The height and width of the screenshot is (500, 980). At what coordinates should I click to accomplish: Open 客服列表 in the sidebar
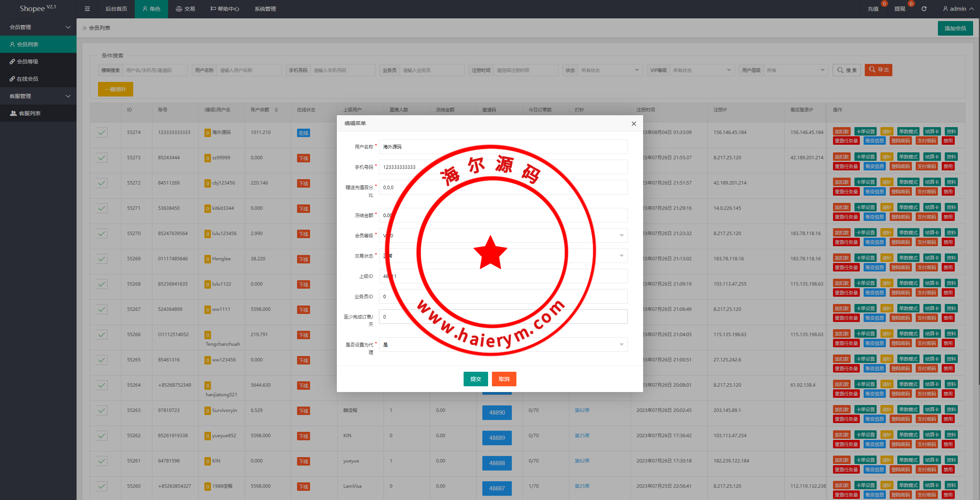pos(29,113)
